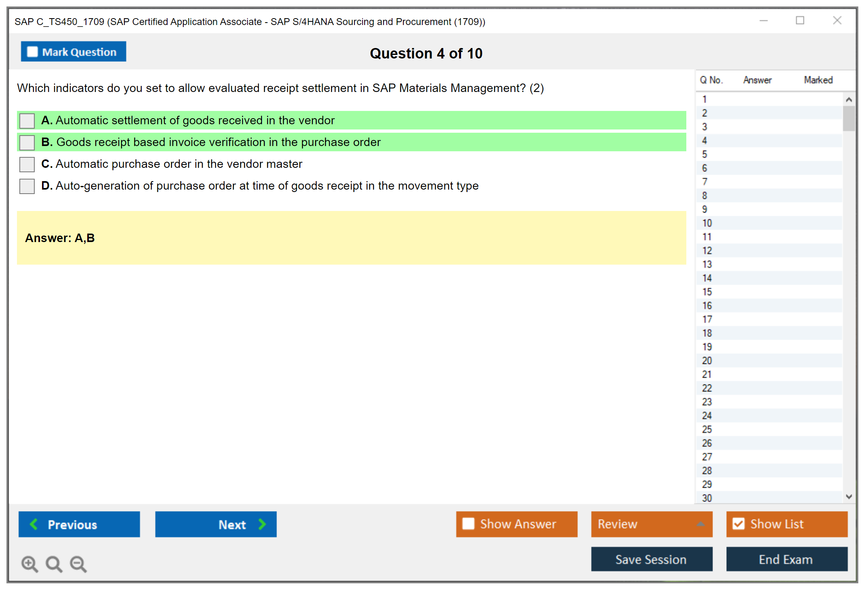Click the question list scrollbar thumb
This screenshot has height=593, width=868.
pos(849,118)
